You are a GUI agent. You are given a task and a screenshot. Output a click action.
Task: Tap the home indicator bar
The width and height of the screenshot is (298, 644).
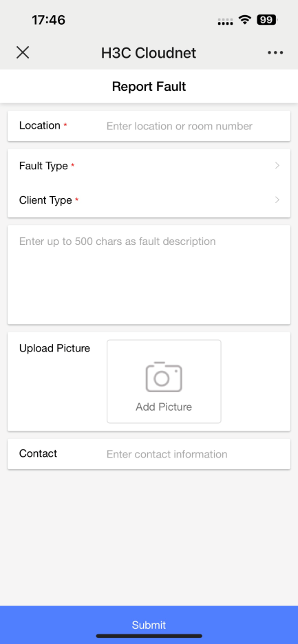click(149, 636)
